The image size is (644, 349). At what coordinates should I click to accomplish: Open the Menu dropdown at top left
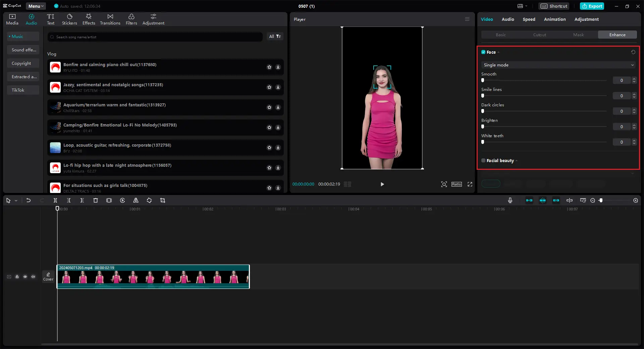point(35,6)
